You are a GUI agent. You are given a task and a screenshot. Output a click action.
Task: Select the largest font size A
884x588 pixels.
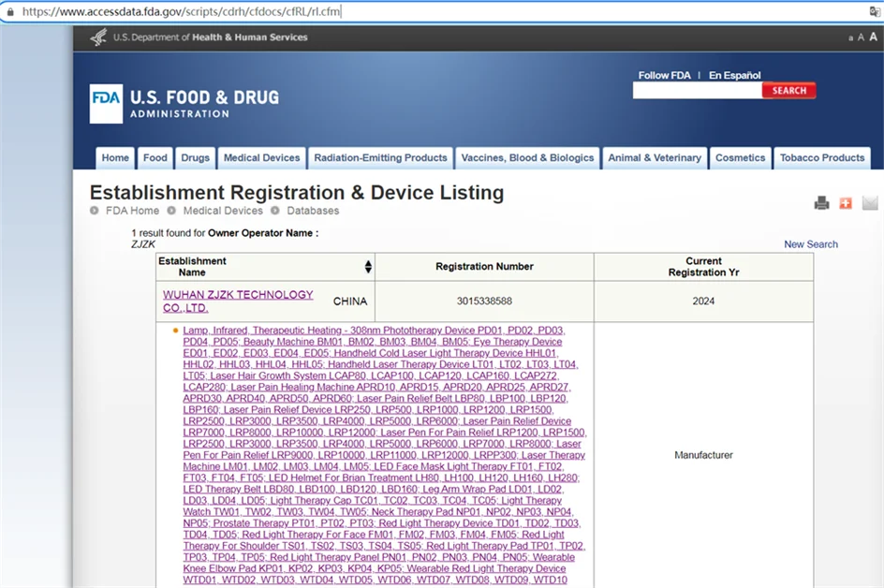tap(873, 37)
